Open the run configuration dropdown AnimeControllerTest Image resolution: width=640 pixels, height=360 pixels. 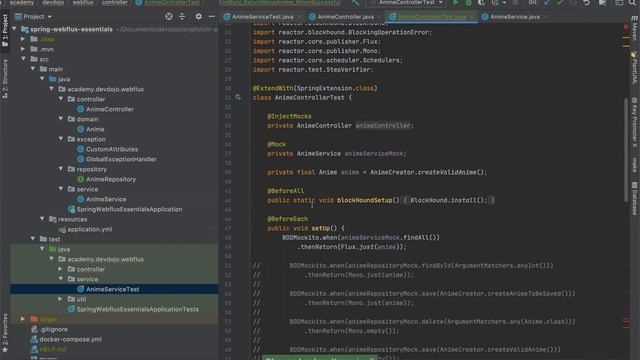click(406, 2)
